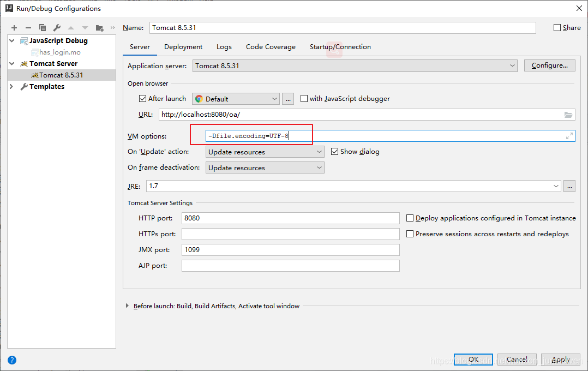This screenshot has height=371, width=588.
Task: Focus the HTTPs port field
Action: tap(291, 234)
